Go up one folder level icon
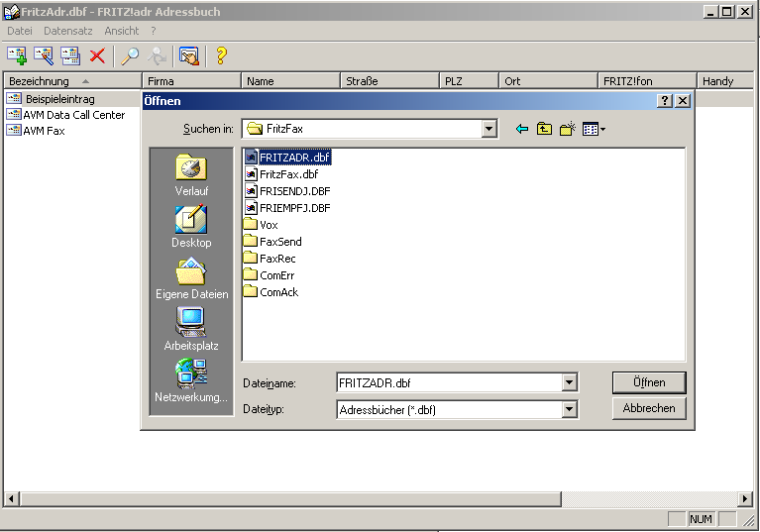The width and height of the screenshot is (760, 532). click(544, 129)
